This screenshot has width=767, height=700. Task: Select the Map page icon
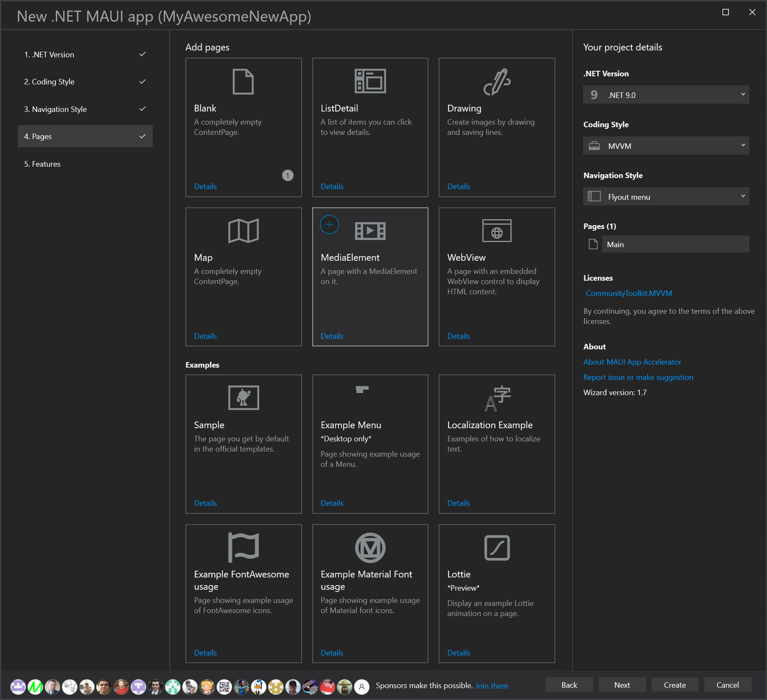(x=243, y=231)
